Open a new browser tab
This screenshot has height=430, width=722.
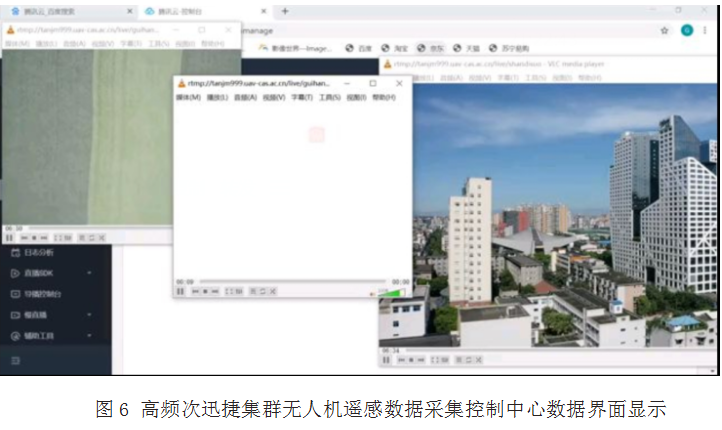pos(285,11)
